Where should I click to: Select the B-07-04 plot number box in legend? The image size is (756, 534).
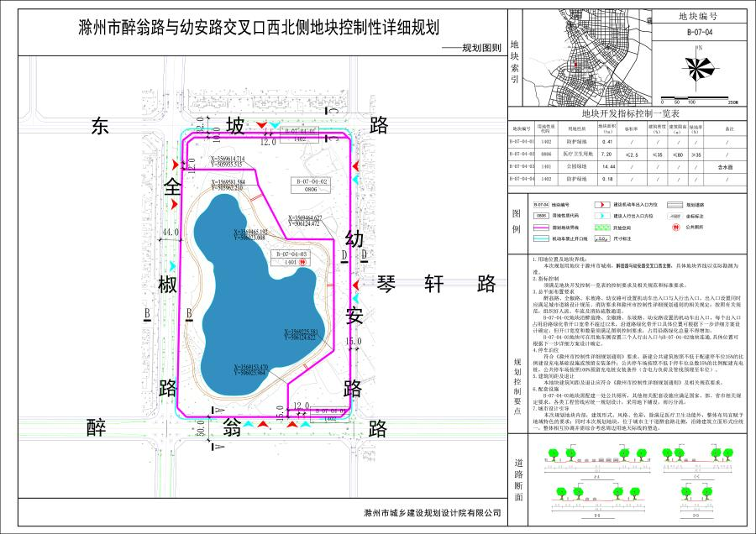point(542,205)
